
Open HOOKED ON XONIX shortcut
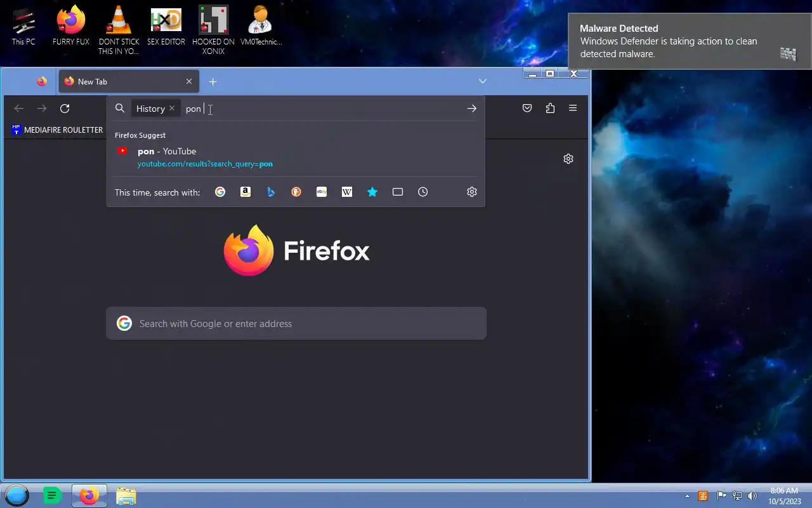pyautogui.click(x=213, y=30)
